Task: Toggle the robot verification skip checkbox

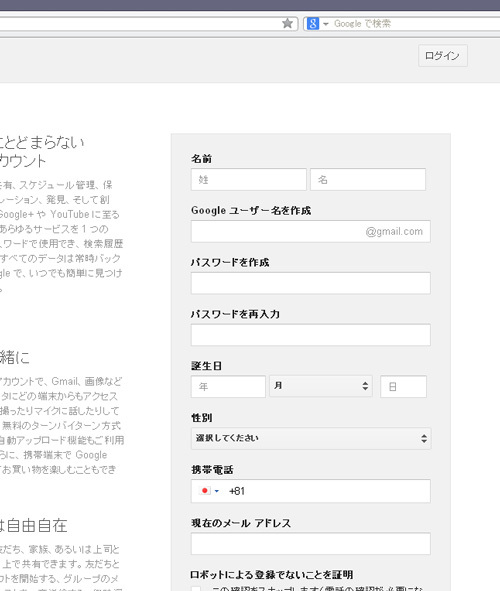Action: pyautogui.click(x=196, y=589)
